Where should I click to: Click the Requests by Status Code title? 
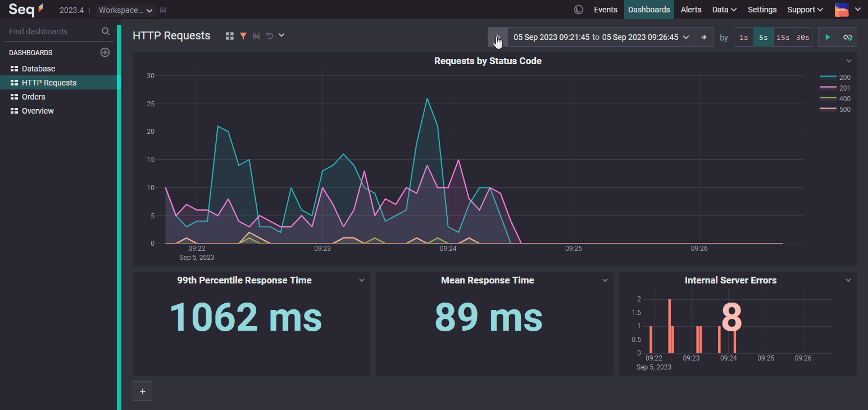tap(488, 61)
